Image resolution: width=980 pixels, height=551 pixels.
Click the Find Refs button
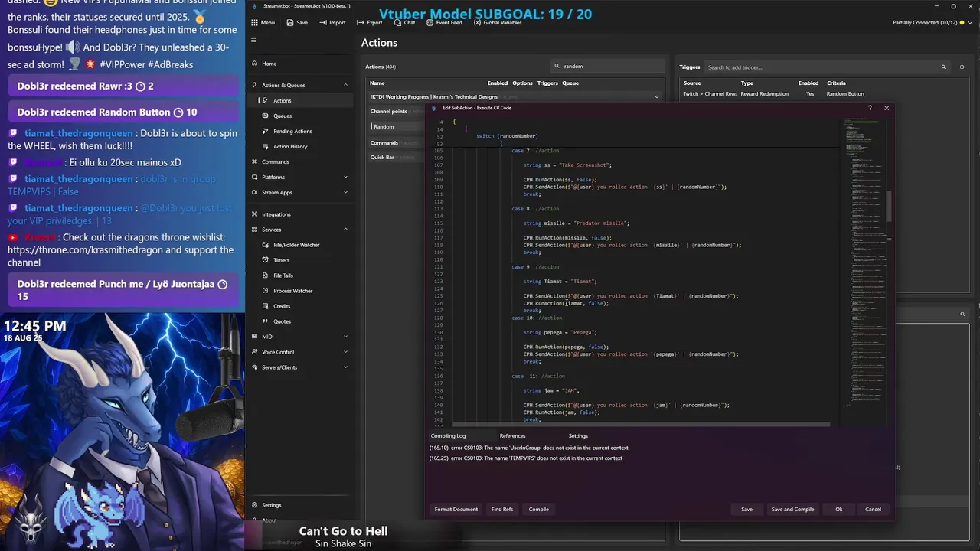pos(502,509)
